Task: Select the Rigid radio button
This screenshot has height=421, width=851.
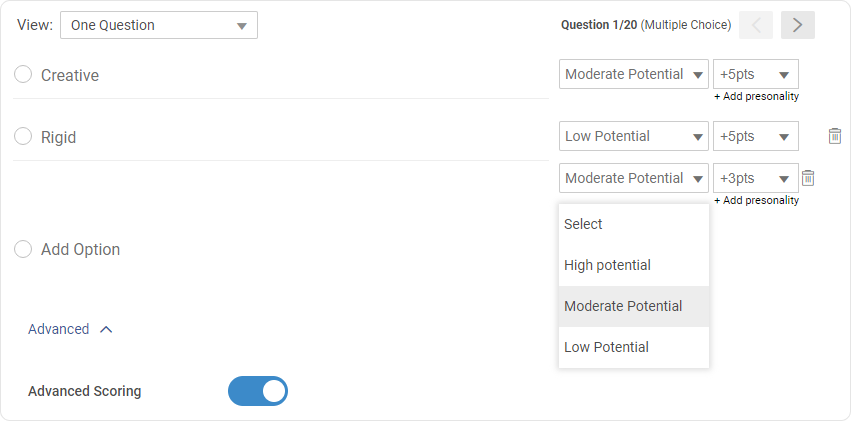Action: (x=23, y=137)
